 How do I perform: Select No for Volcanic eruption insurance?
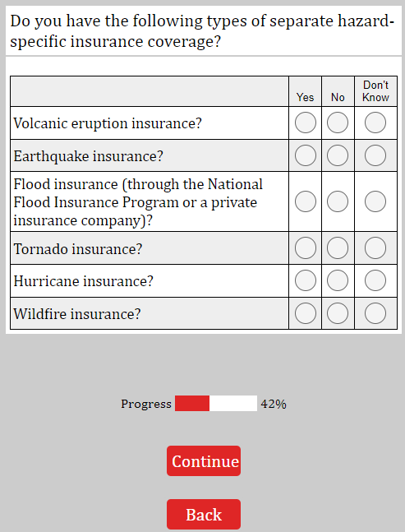[338, 123]
